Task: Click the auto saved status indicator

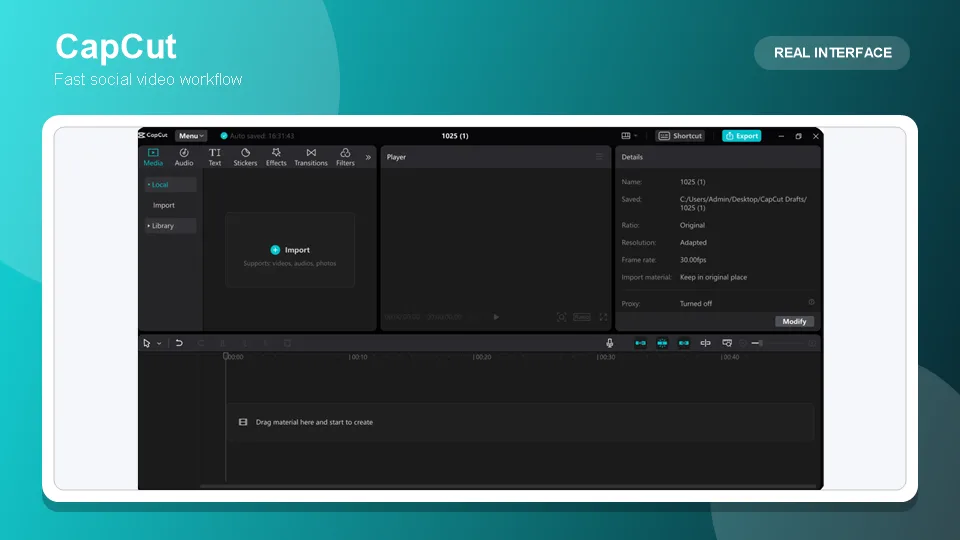Action: tap(257, 136)
